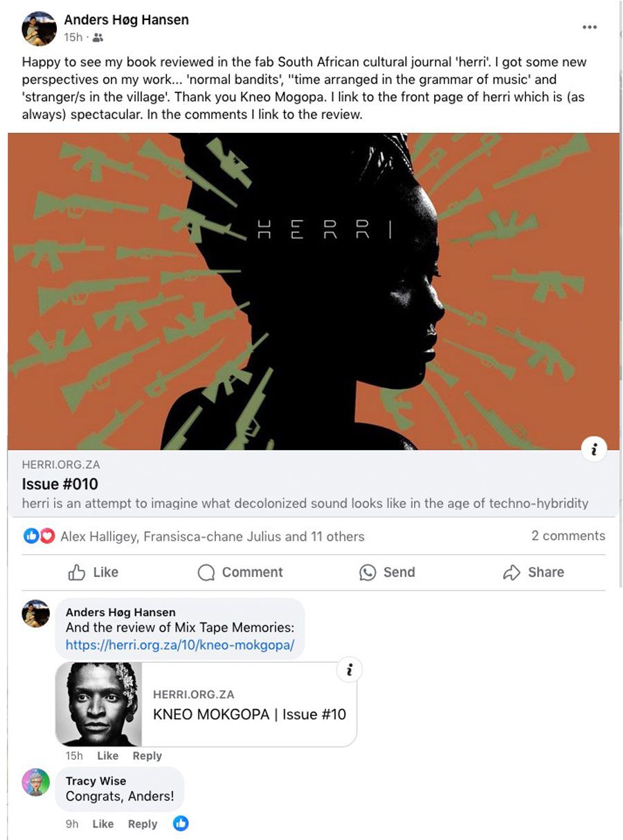
Task: Open the Issue #010 link title
Action: pos(60,483)
